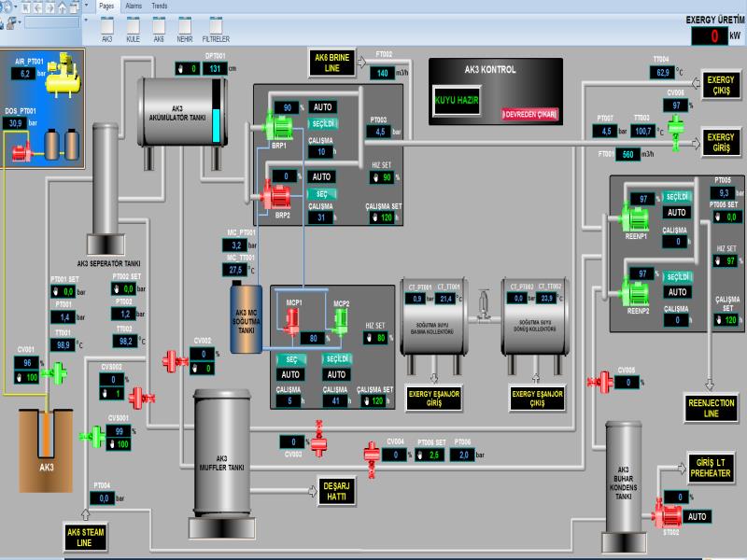Toggle the SEÇİLDİ selection for pump MCP2
The width and height of the screenshot is (747, 560).
(x=337, y=359)
